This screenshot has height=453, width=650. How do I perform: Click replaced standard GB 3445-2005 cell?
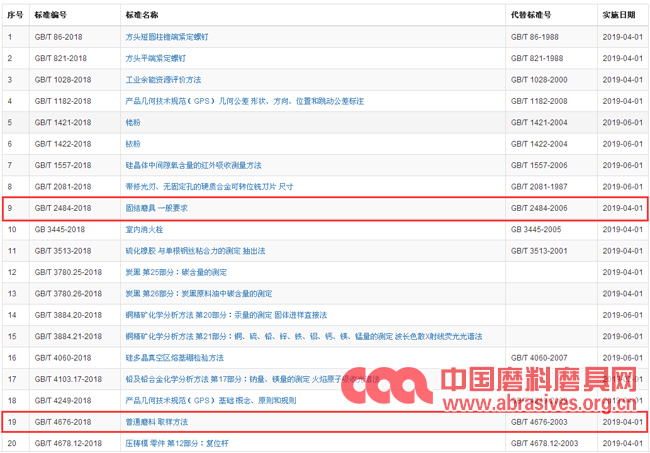[537, 229]
